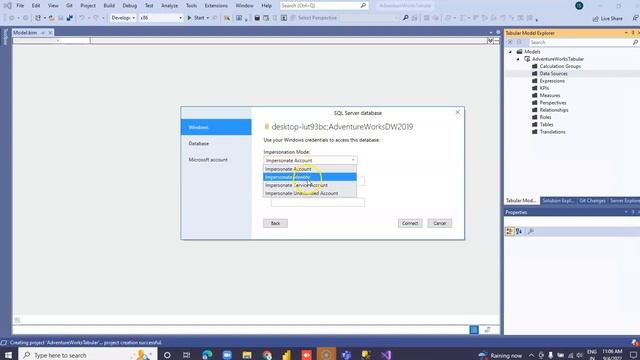Viewport: 640px width, 360px height.
Task: Click Property Pages wrench icon
Action: click(x=531, y=231)
